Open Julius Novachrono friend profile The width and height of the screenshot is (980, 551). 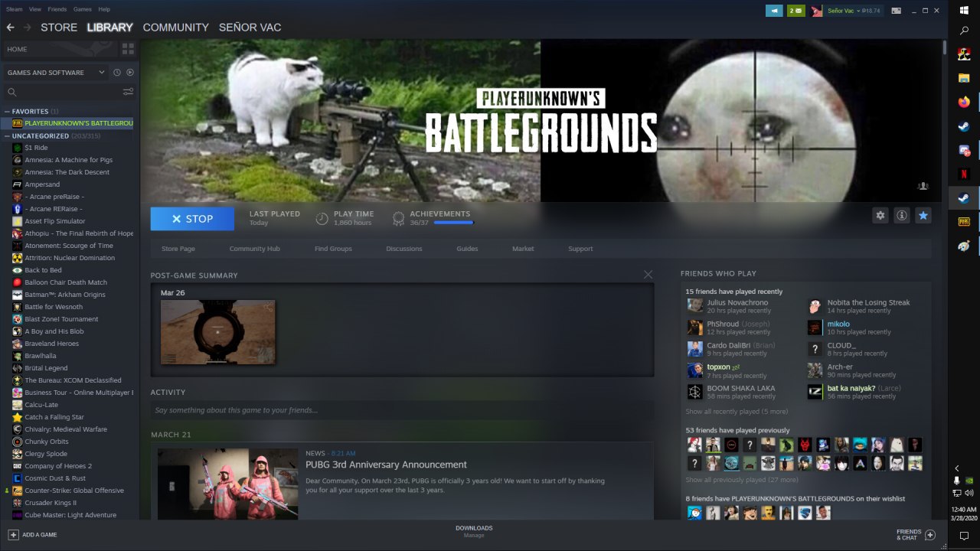click(737, 302)
